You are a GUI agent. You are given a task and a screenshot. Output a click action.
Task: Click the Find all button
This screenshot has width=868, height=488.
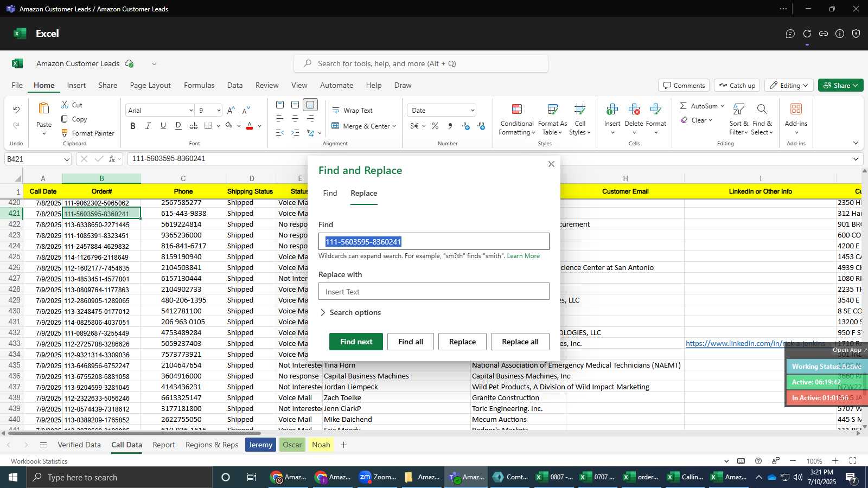pos(411,342)
